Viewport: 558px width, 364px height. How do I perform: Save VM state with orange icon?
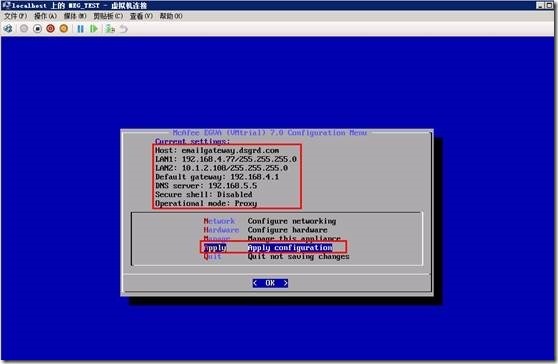64,28
